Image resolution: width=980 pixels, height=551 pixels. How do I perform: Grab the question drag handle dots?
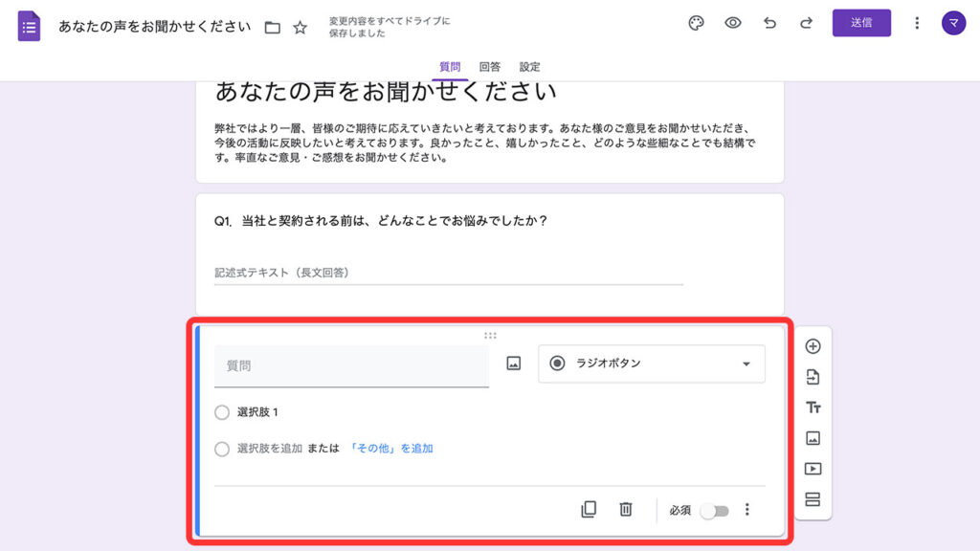click(490, 336)
